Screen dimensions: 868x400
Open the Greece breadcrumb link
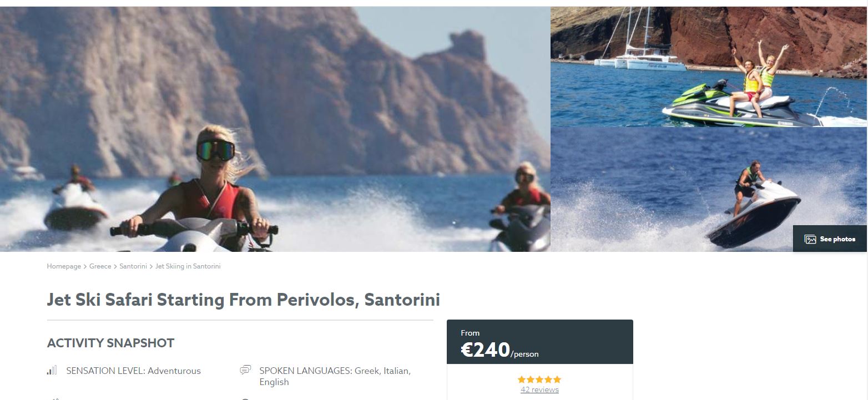pos(100,266)
